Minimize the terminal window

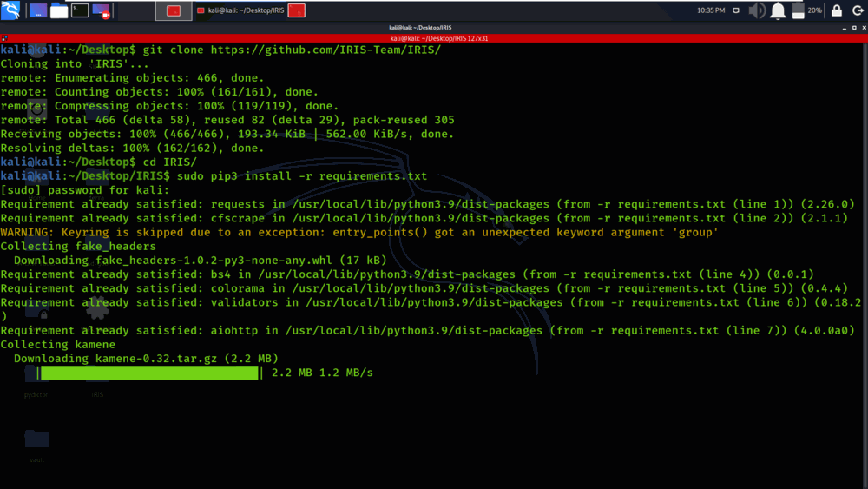[845, 28]
